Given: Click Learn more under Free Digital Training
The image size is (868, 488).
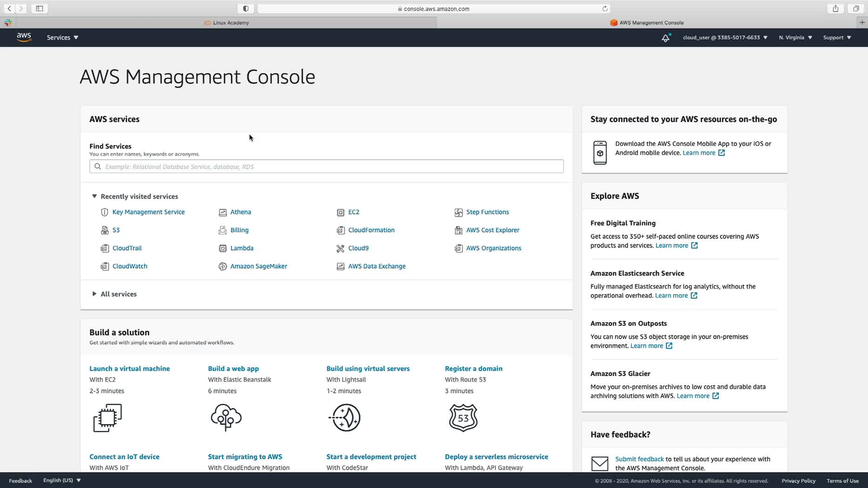Looking at the screenshot, I should click(x=676, y=245).
